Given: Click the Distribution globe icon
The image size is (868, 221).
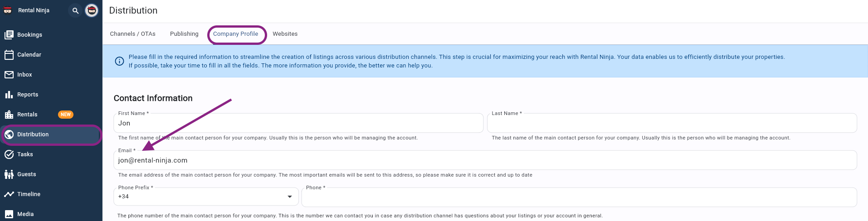Looking at the screenshot, I should [x=9, y=135].
